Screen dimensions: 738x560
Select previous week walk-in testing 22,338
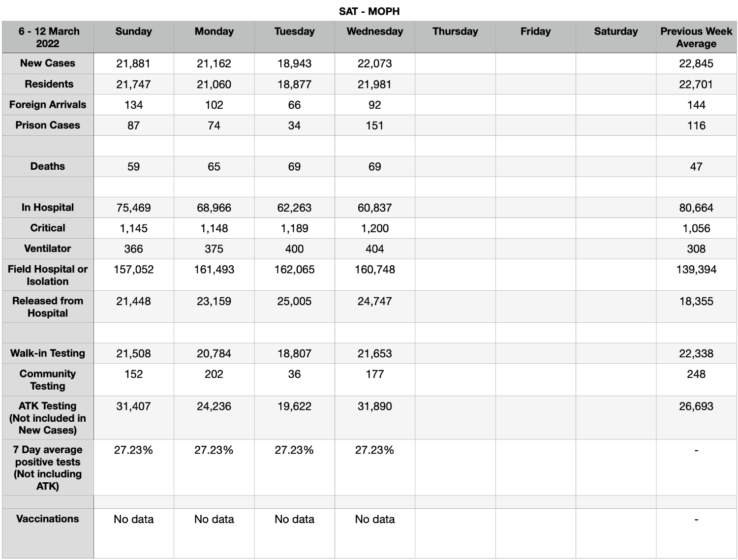(x=696, y=353)
